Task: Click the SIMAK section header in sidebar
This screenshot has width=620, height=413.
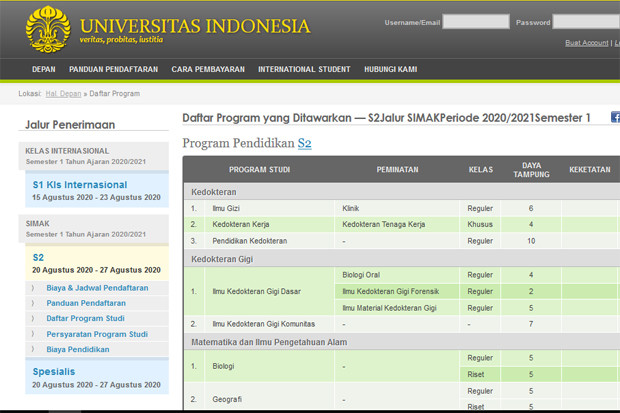Action: pos(93,229)
